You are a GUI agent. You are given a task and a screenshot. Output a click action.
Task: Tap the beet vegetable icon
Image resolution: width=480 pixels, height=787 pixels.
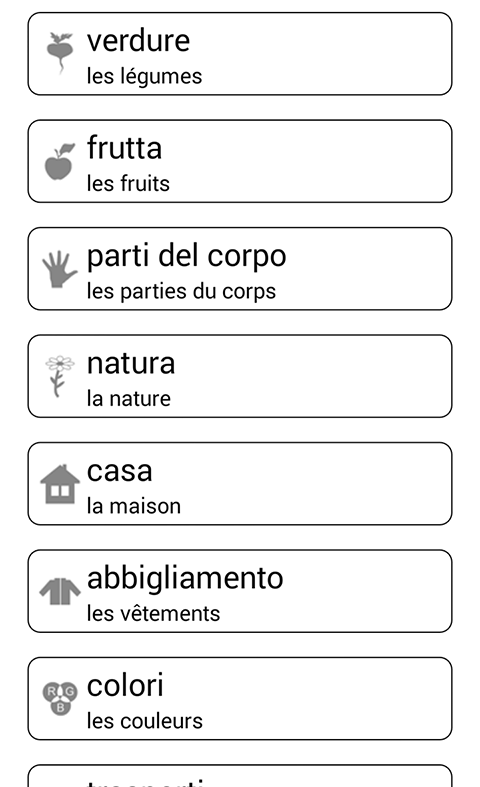pyautogui.click(x=60, y=53)
